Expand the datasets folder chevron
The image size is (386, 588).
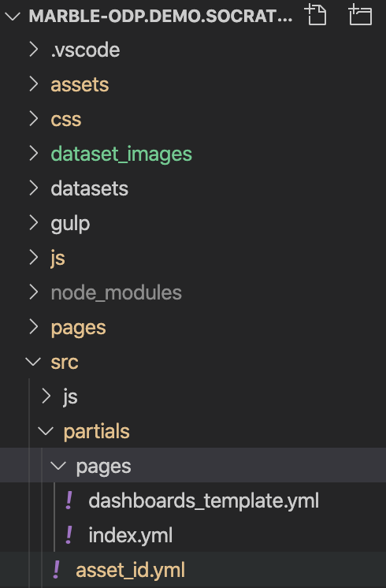[x=34, y=188]
